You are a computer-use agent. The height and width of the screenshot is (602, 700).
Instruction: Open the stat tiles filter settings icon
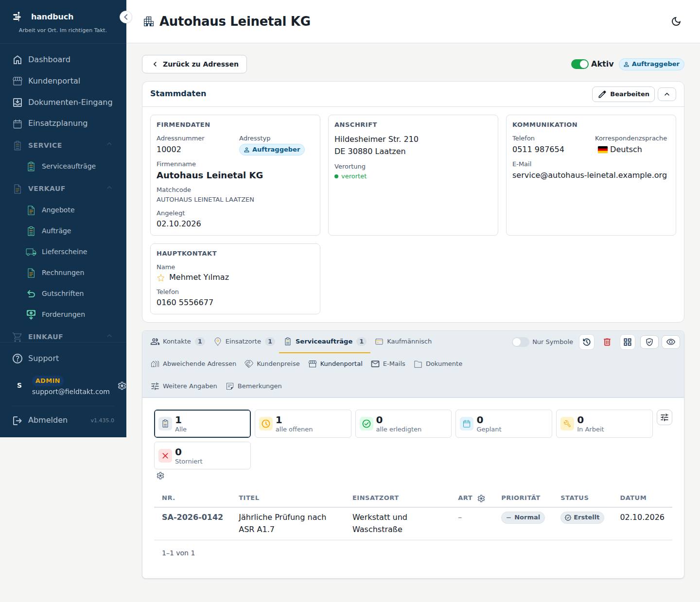[x=665, y=417]
